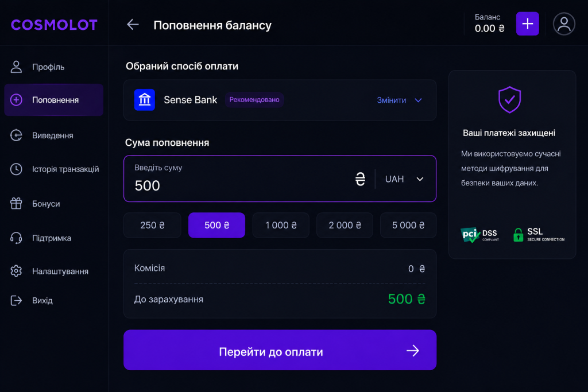Image resolution: width=588 pixels, height=392 pixels.
Task: Click the SSL secure connection badge
Action: point(539,235)
